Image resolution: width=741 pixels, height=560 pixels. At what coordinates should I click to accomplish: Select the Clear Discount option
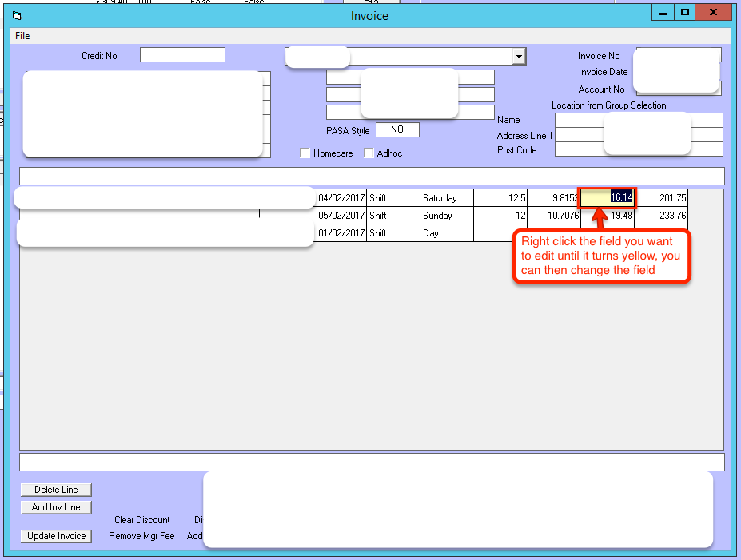[141, 520]
